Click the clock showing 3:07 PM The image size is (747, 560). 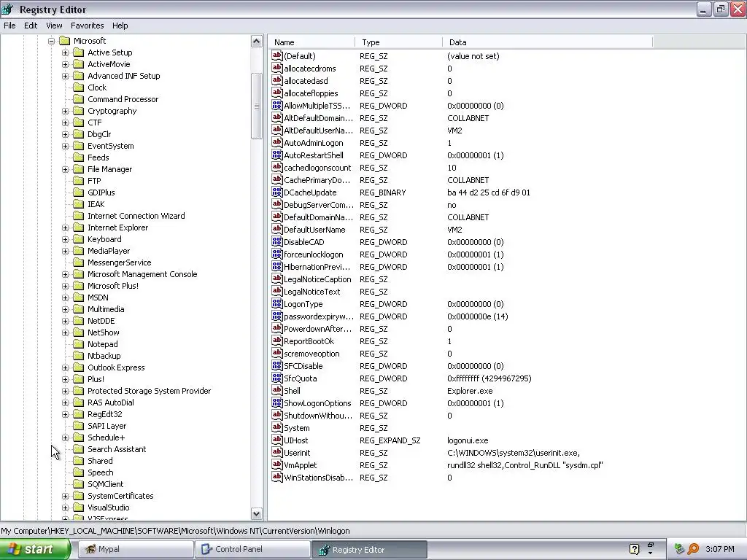pos(720,549)
